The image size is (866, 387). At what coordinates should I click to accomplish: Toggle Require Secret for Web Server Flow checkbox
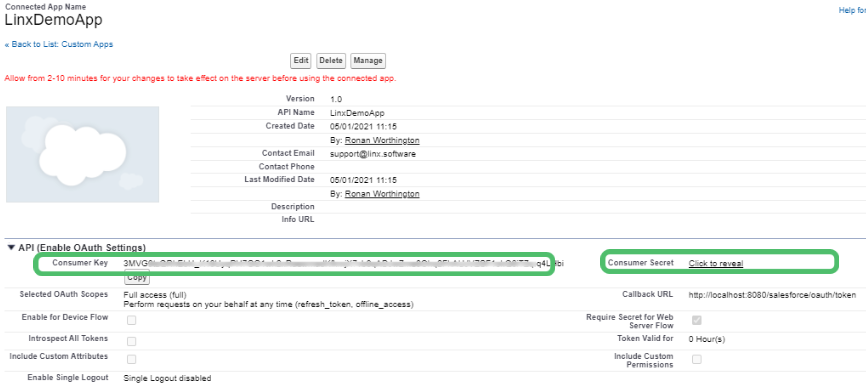click(697, 320)
